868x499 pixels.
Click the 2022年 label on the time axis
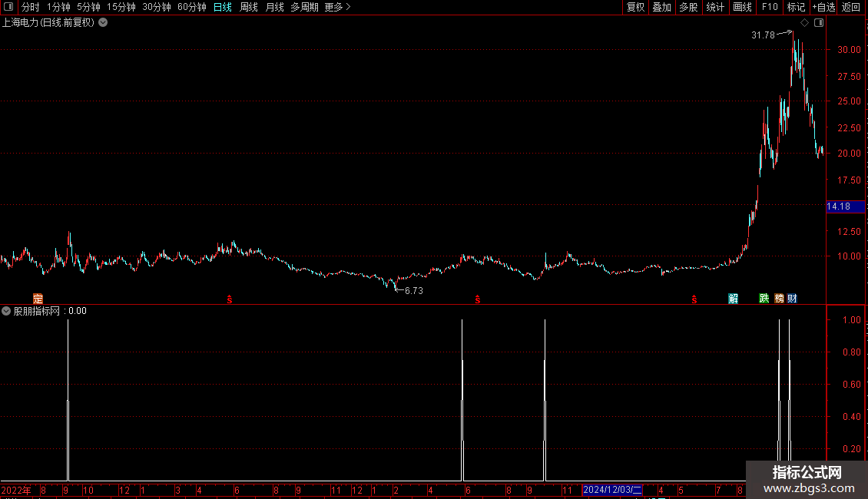[16, 490]
